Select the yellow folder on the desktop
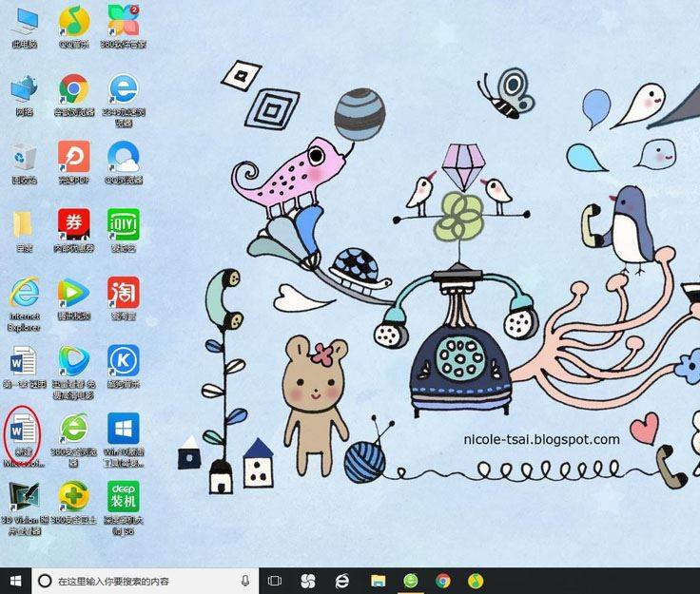 pos(25,232)
